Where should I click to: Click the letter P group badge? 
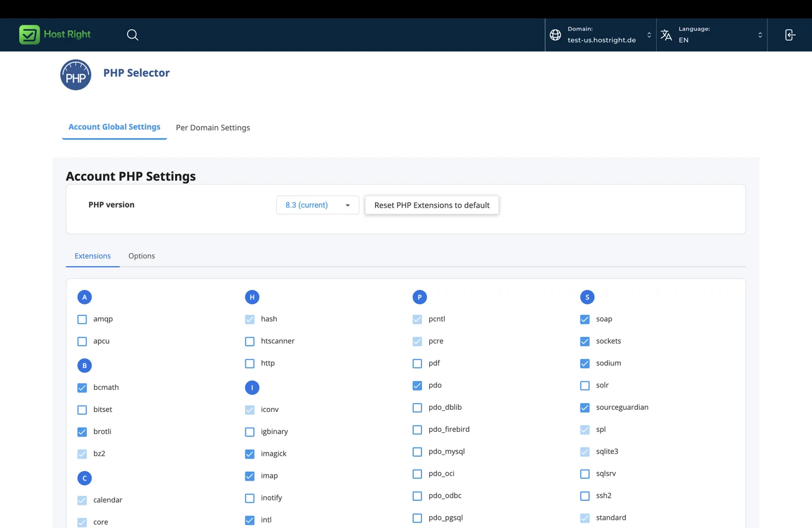(x=420, y=297)
